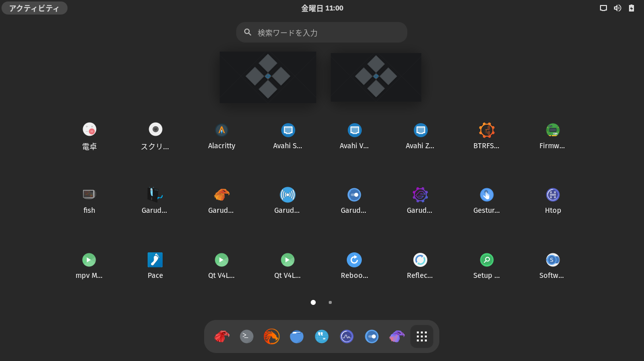This screenshot has width=644, height=361.
Task: Open system menu via the volume icon
Action: (x=617, y=8)
